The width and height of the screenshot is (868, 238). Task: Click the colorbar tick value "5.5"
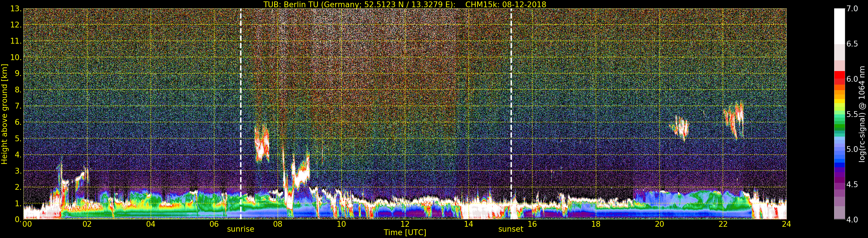852,114
